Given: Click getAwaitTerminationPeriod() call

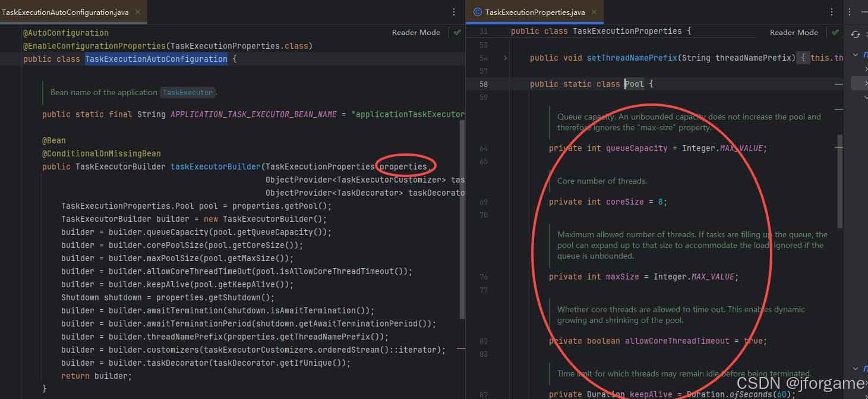Looking at the screenshot, I should click(x=370, y=324).
